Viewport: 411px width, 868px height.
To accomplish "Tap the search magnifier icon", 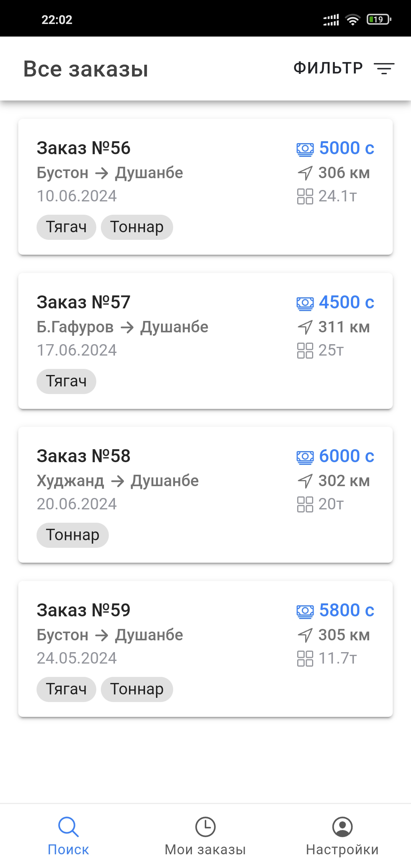I will pos(68,827).
